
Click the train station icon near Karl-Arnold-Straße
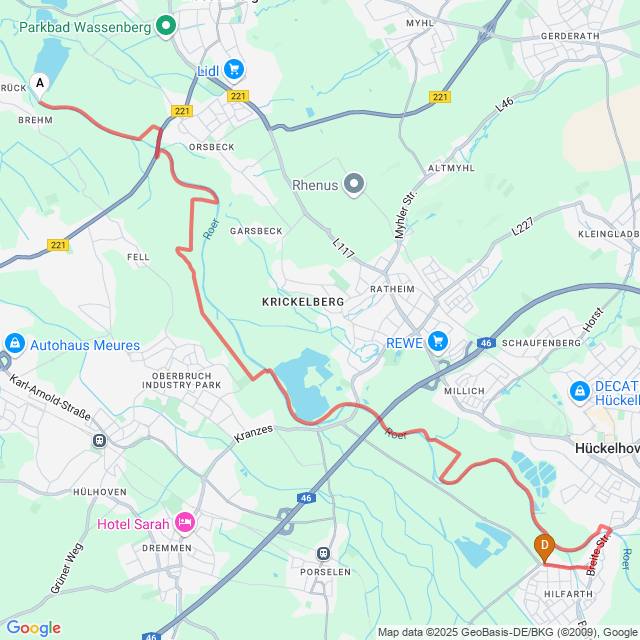[99, 440]
